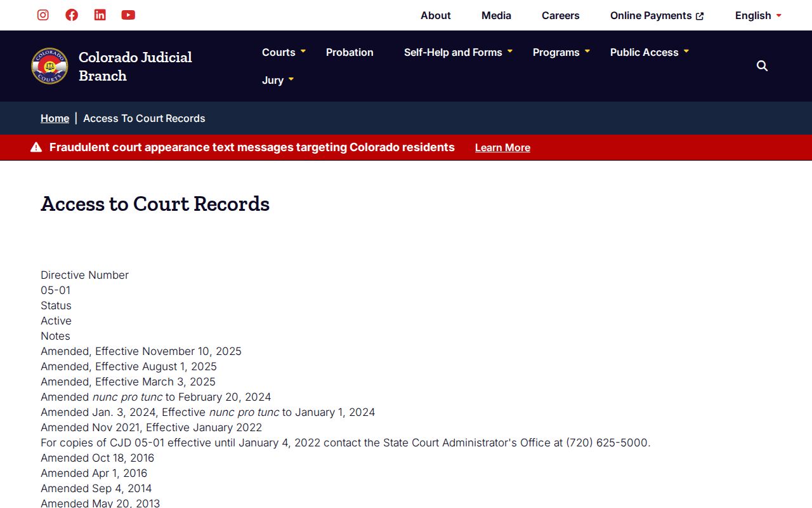Screen dimensions: 812x508
Task: Open the site search magnifier icon
Action: click(763, 66)
